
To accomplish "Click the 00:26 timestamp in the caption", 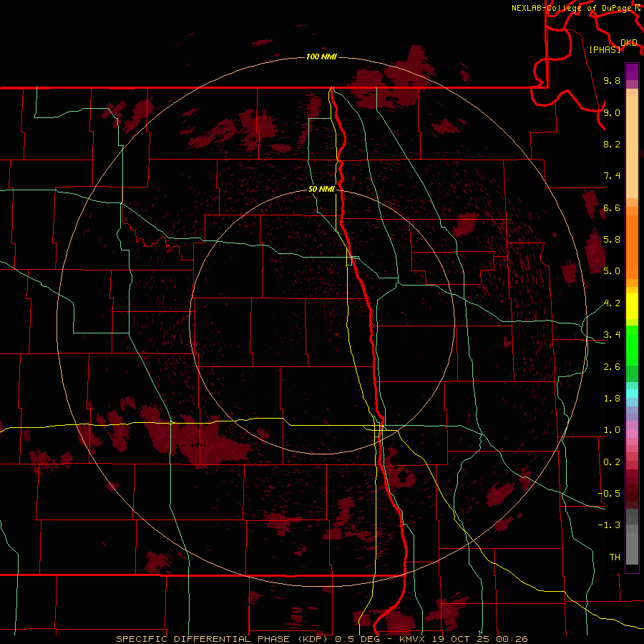I will pos(512,639).
